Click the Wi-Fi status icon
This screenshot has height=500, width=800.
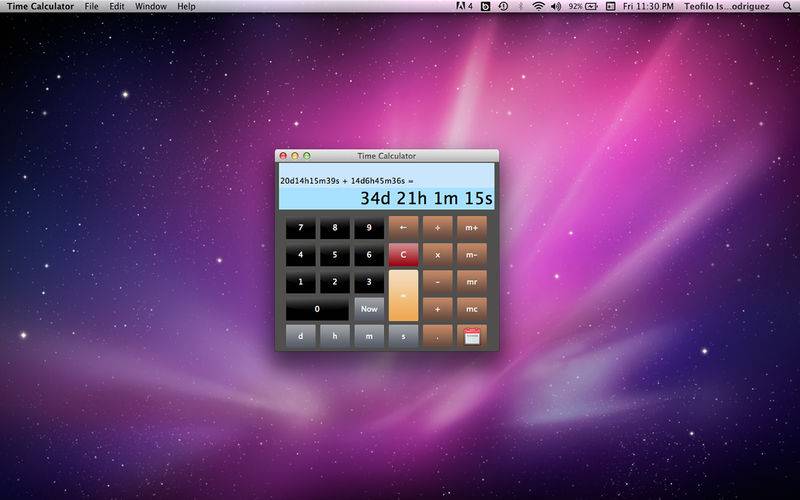point(538,6)
